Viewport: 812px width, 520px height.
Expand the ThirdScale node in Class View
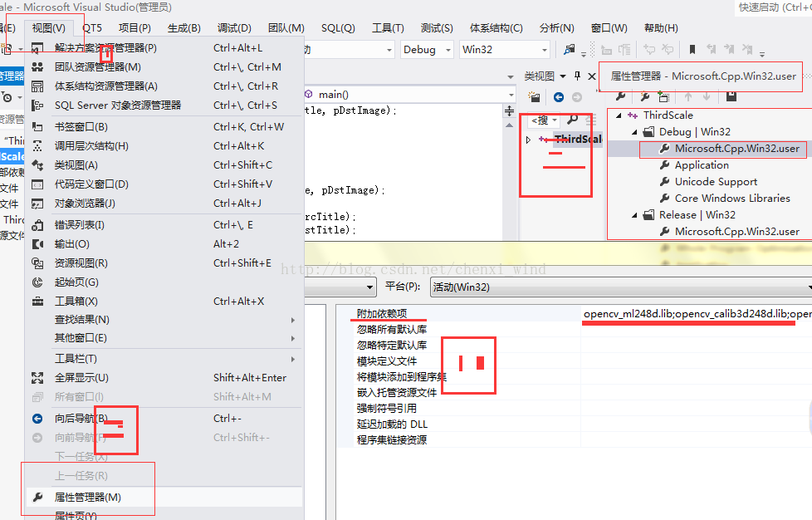click(528, 140)
